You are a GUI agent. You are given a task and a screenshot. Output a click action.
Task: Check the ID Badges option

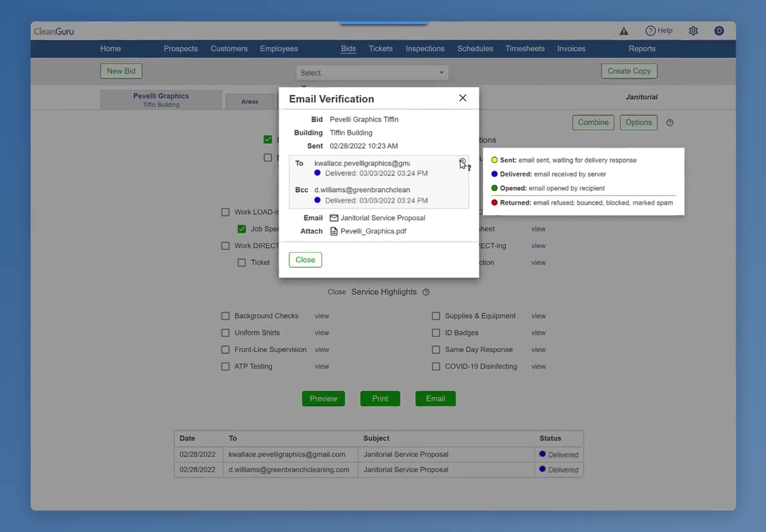point(436,333)
